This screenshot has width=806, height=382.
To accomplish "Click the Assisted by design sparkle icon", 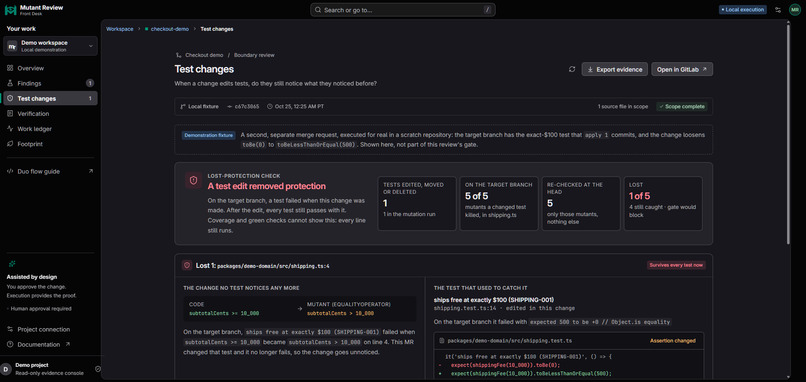I will (11, 264).
